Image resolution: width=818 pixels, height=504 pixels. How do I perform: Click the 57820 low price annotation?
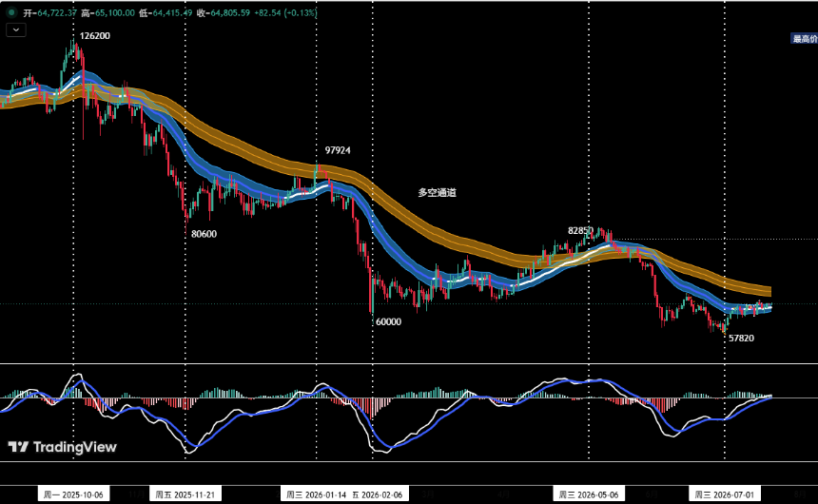point(741,339)
